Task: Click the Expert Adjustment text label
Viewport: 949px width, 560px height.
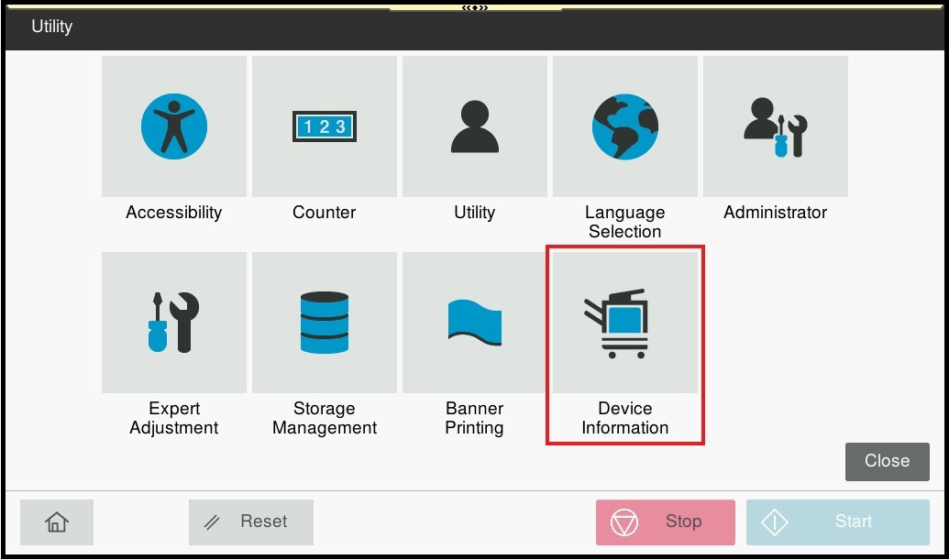Action: pos(174,419)
